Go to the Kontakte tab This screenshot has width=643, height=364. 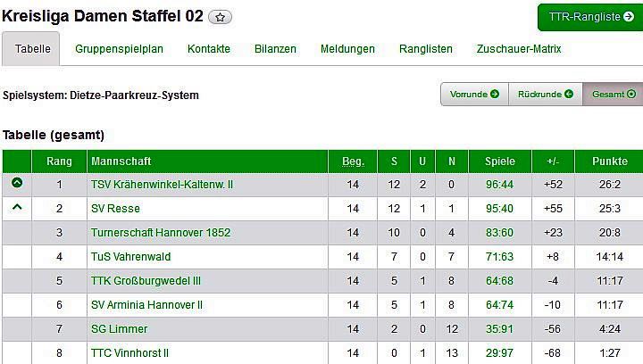tap(209, 49)
